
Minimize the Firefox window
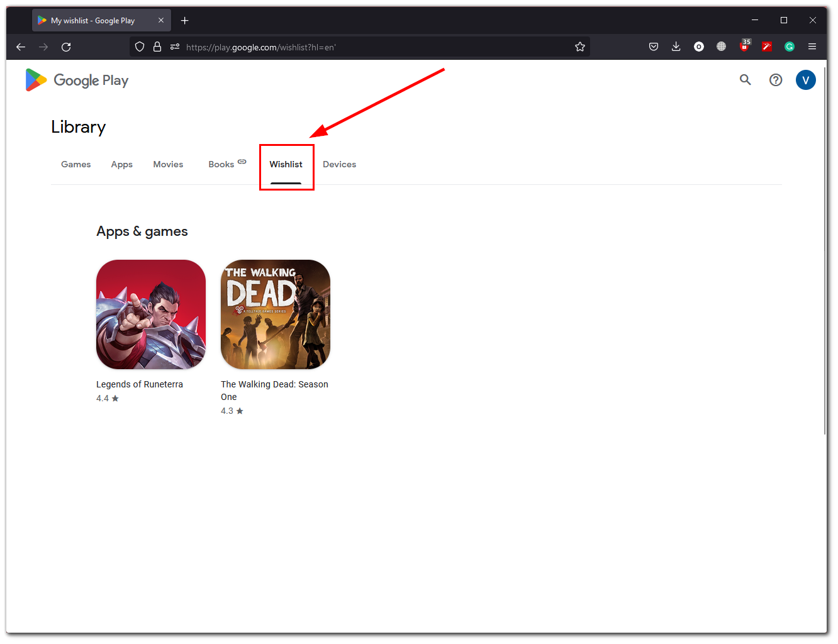[755, 20]
